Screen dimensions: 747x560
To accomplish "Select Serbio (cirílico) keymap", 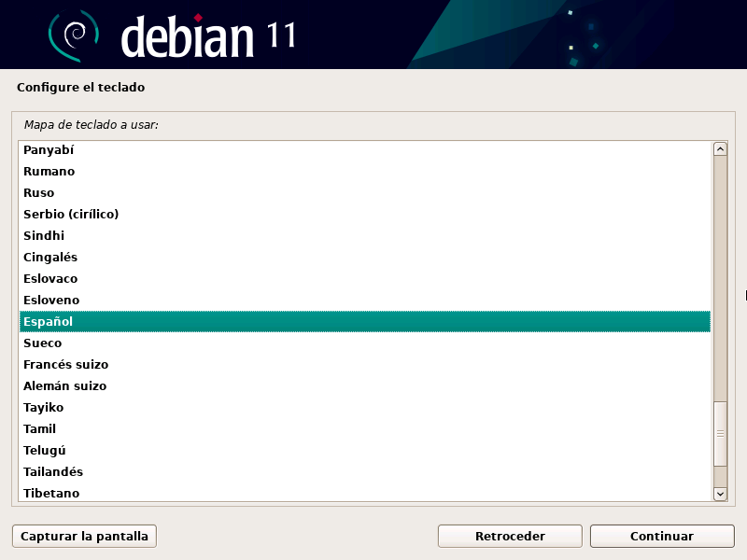I will coord(71,215).
